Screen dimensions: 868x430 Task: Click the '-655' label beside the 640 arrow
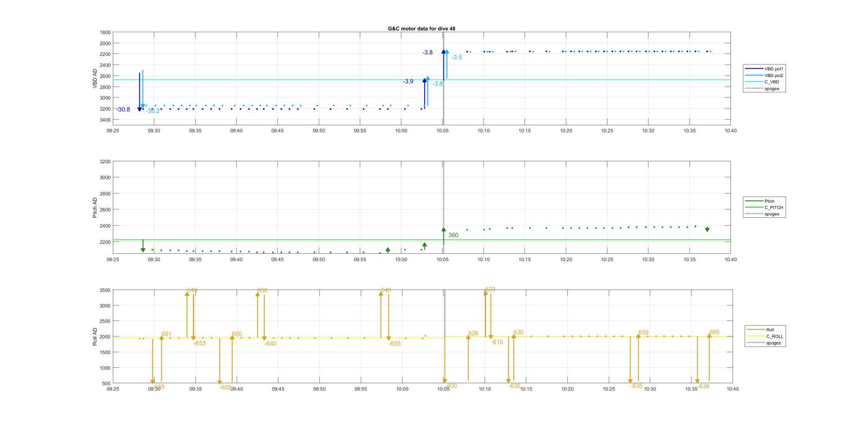pyautogui.click(x=395, y=343)
